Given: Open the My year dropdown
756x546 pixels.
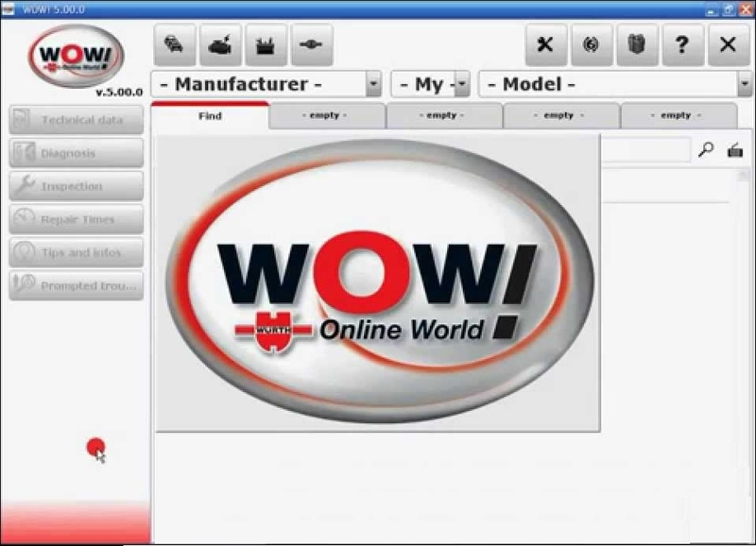Looking at the screenshot, I should [x=462, y=84].
